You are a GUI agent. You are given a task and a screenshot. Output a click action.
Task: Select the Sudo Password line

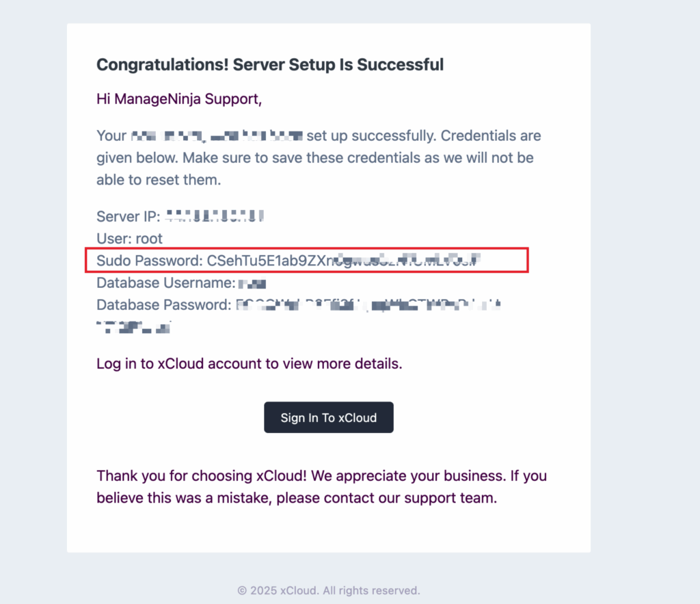click(307, 260)
